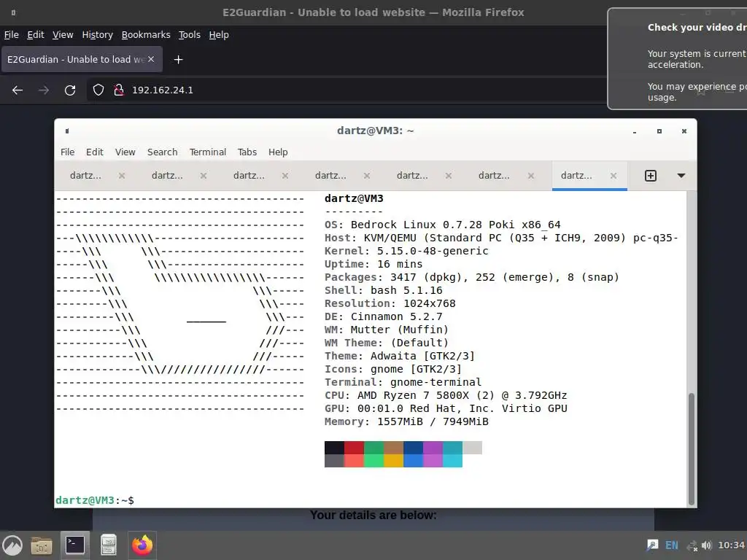Viewport: 747px width, 560px height.
Task: Open the Firefox Tools menu
Action: pos(189,35)
